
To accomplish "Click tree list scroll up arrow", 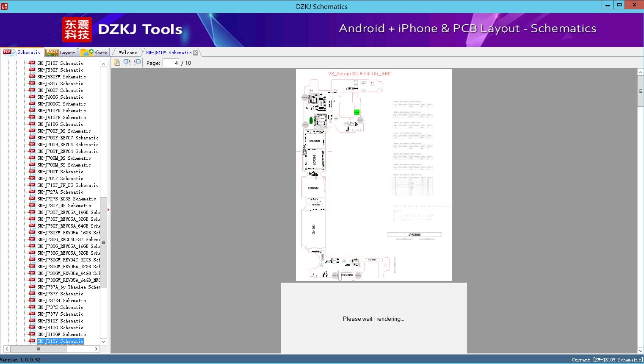I will click(103, 64).
